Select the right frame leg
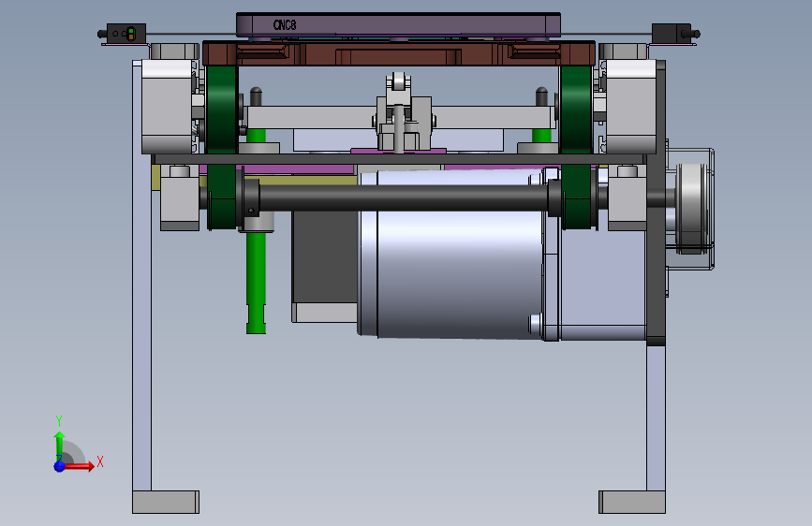The width and height of the screenshot is (812, 526). click(656, 418)
